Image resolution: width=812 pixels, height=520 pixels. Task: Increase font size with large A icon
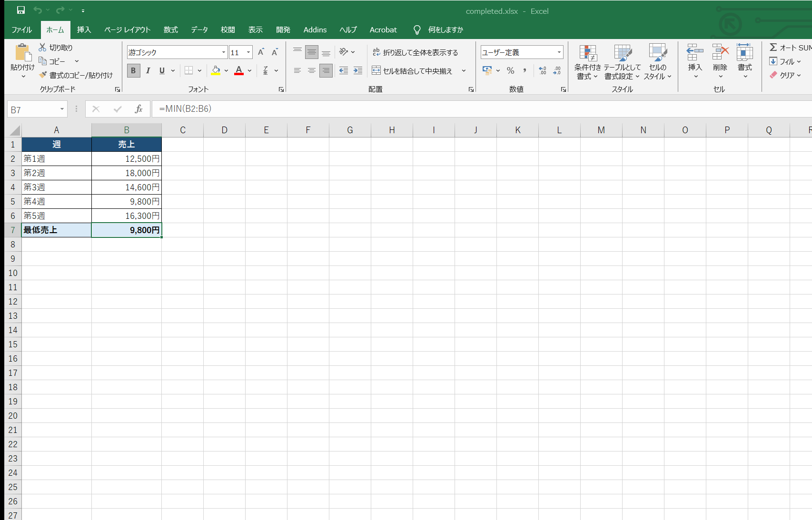click(x=261, y=52)
